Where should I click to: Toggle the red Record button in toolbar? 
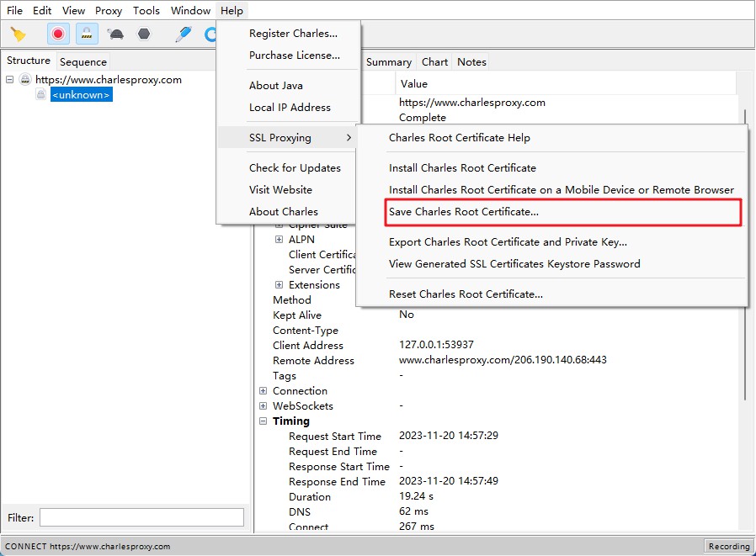[x=58, y=34]
